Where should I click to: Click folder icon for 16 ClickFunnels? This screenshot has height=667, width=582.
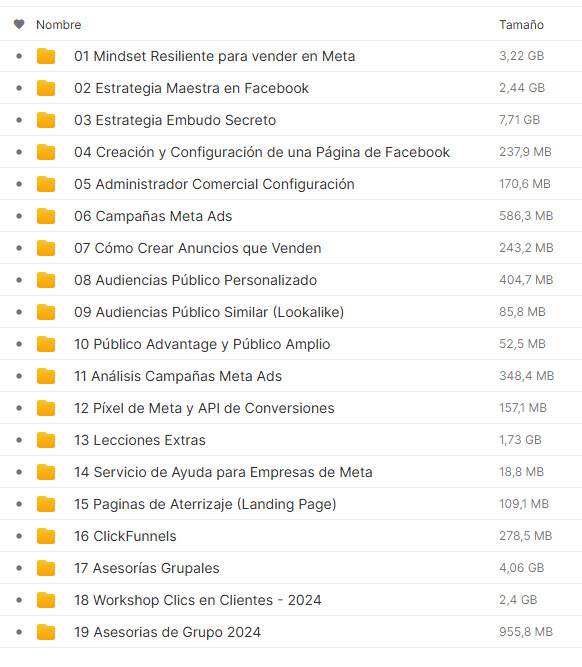(x=46, y=536)
